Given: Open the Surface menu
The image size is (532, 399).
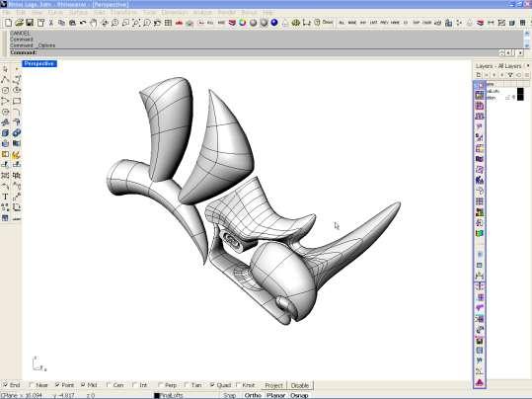Looking at the screenshot, I should [x=78, y=12].
